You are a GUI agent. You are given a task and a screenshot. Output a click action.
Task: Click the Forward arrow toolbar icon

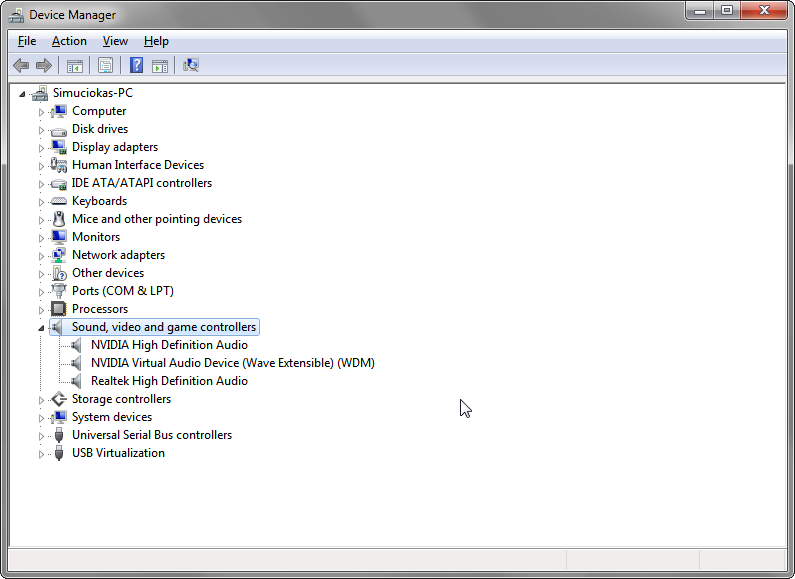click(x=44, y=65)
